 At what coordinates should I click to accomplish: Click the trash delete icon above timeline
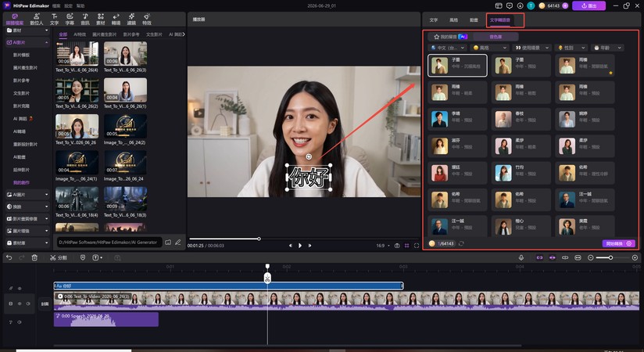(34, 257)
